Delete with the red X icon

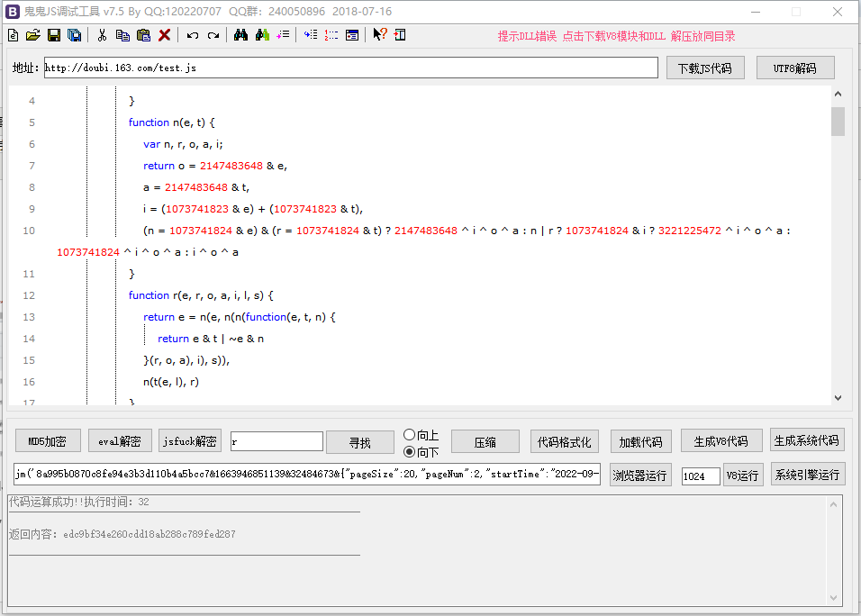click(164, 36)
